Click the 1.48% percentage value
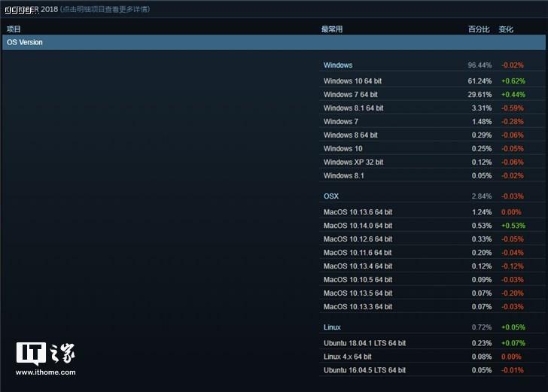Viewport: 548px width, 392px height. [482, 122]
